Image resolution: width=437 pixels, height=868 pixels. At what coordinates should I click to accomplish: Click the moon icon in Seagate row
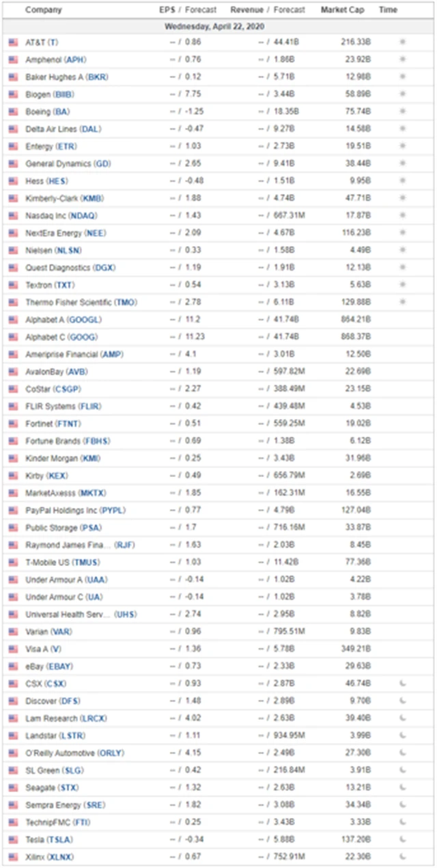(403, 787)
